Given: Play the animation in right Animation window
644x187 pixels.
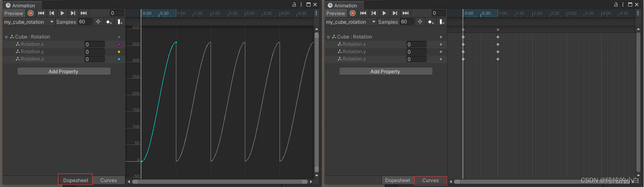Looking at the screenshot, I should click(384, 13).
